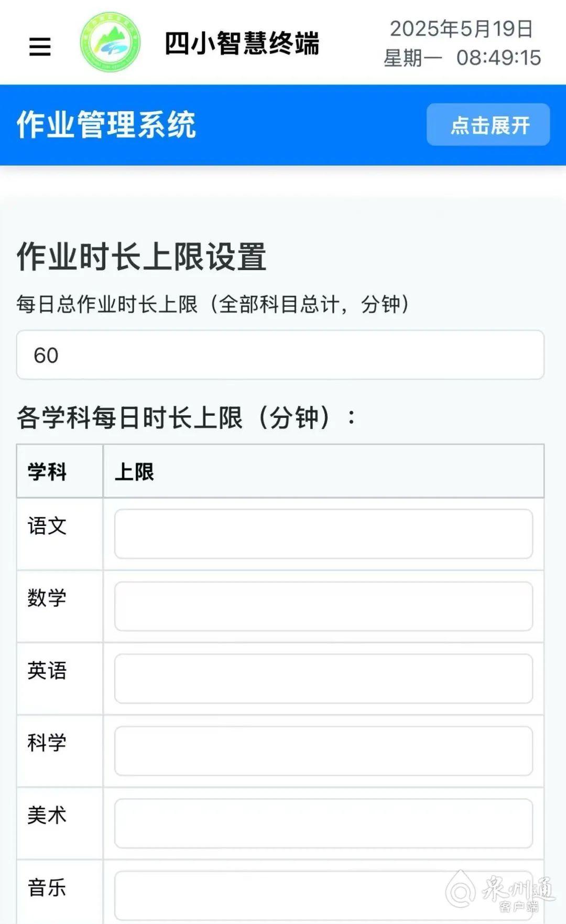Click the 语文 limit input field
This screenshot has width=566, height=924.
[x=323, y=533]
